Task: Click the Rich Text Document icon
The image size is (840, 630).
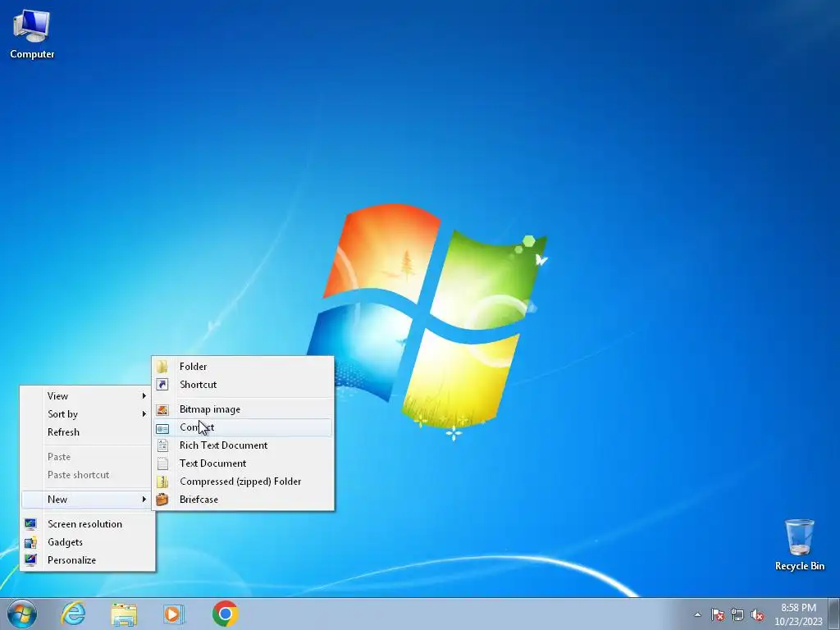Action: point(162,445)
